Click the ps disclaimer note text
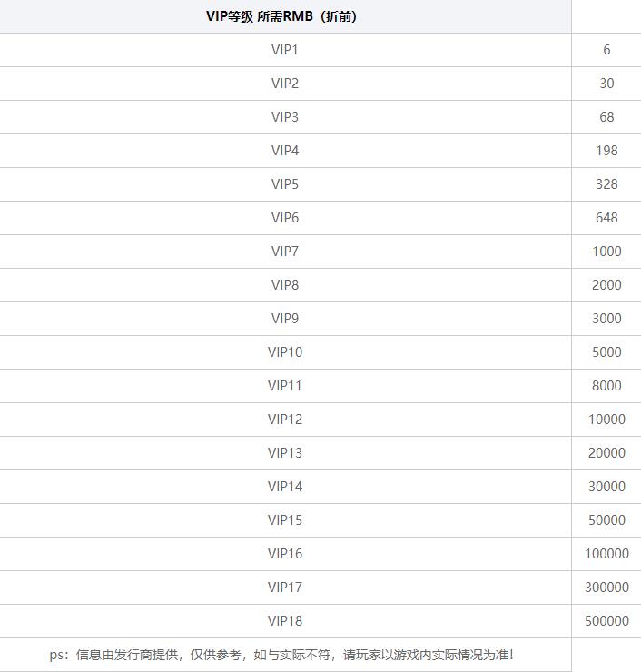641x672 pixels. 285,654
